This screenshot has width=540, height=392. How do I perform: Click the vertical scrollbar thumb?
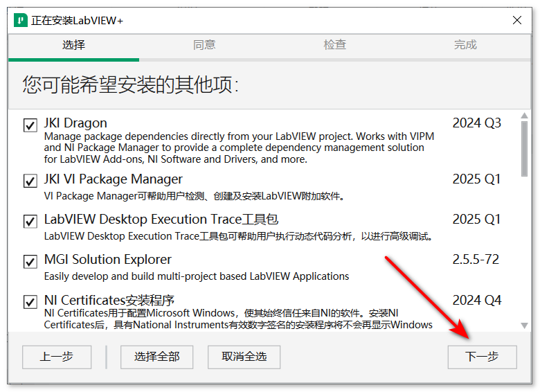[524, 149]
